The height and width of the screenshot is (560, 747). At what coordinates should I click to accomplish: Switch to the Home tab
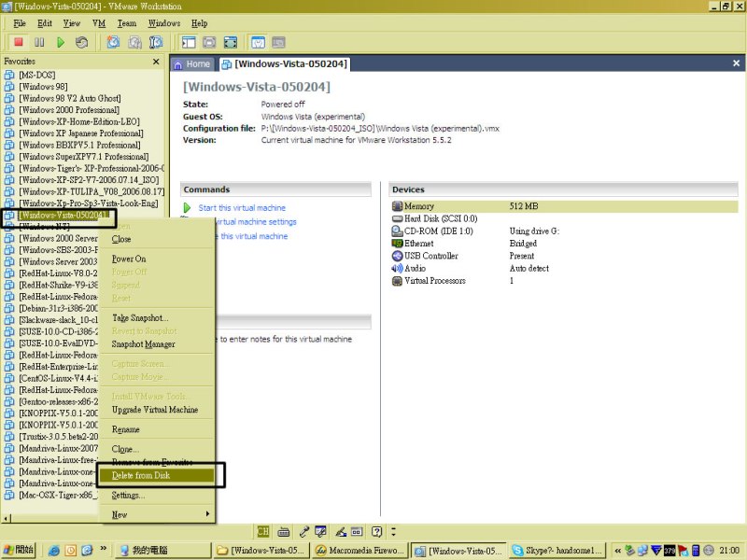click(x=192, y=63)
